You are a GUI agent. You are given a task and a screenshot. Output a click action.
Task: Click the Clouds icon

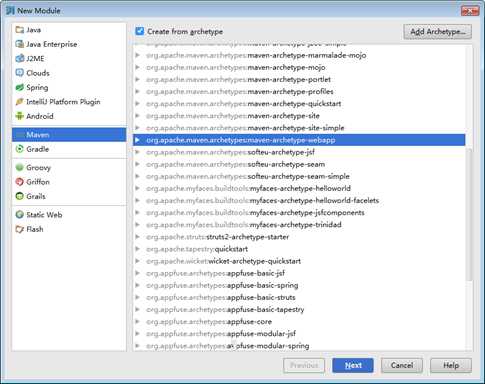[20, 73]
